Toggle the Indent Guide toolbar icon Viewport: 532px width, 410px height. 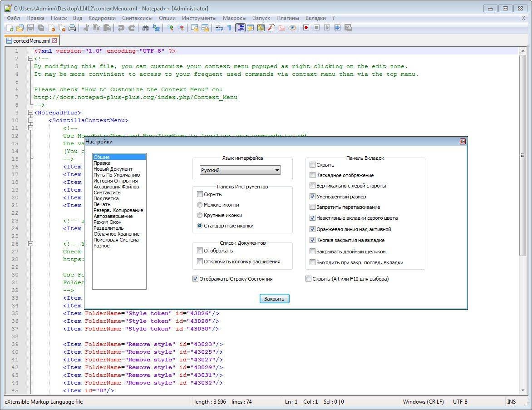240,28
